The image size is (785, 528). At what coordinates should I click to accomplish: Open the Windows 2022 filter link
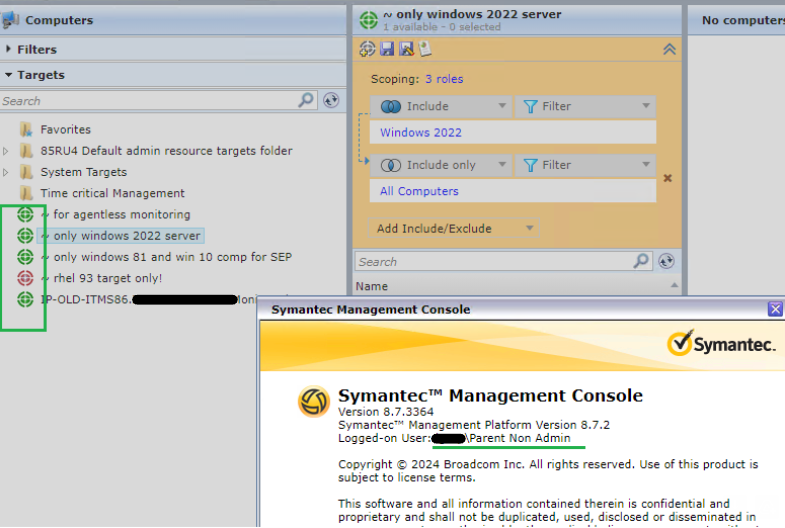point(421,133)
